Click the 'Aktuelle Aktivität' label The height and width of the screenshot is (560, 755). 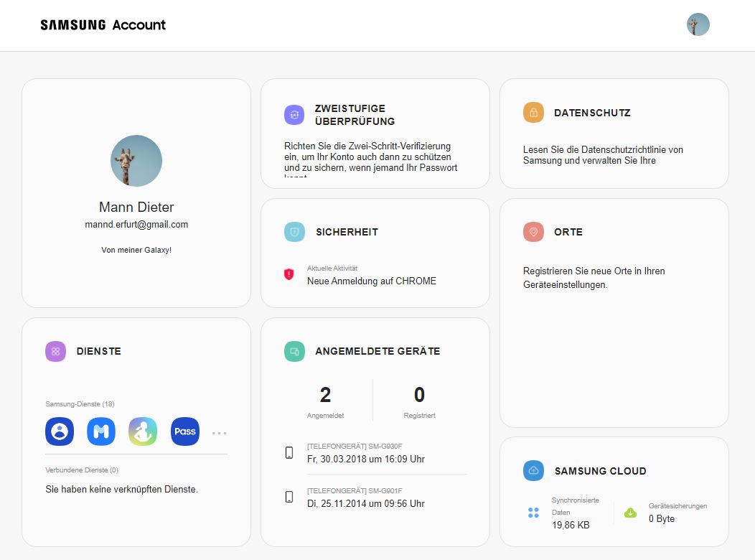pyautogui.click(x=332, y=269)
